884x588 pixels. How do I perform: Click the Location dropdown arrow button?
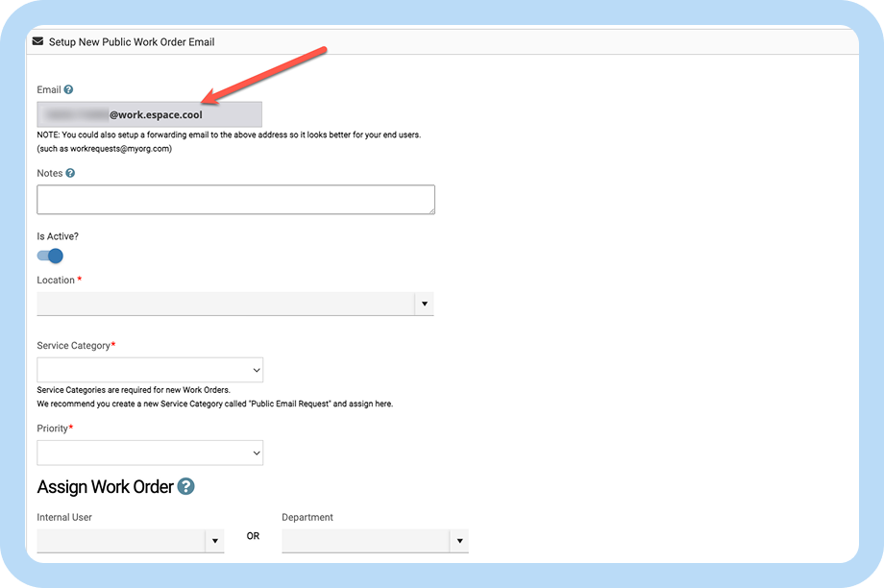coord(424,304)
